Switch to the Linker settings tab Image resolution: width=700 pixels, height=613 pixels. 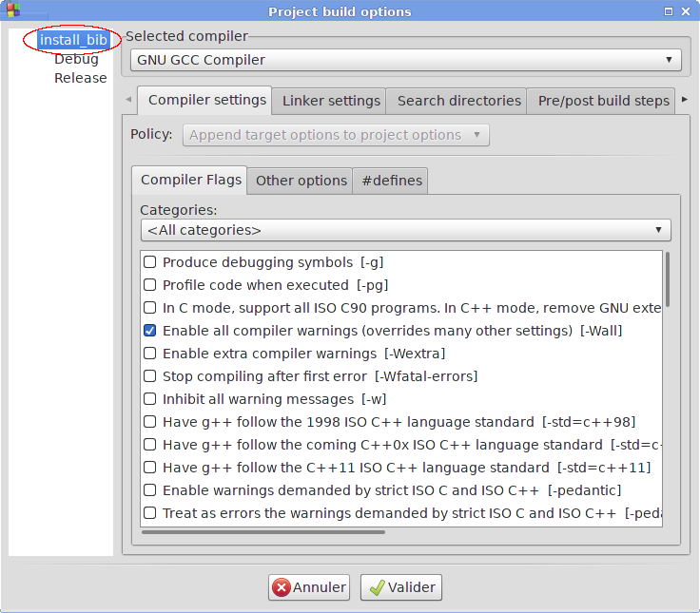[x=331, y=101]
